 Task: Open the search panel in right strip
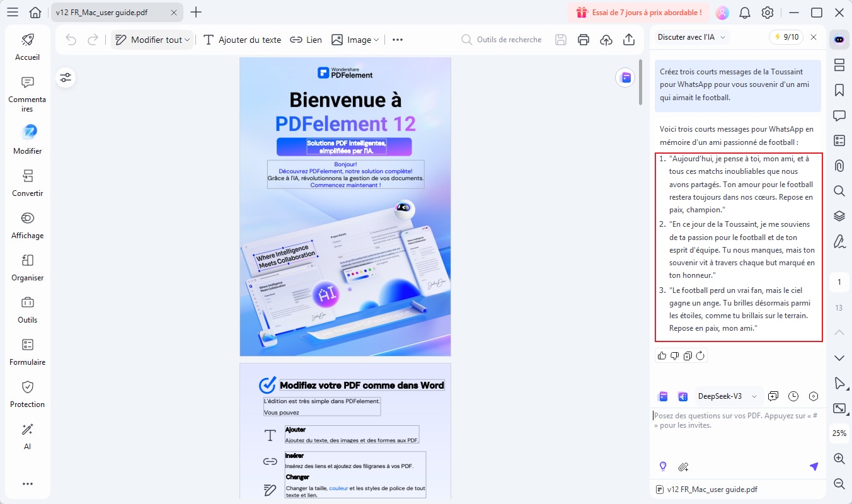point(839,191)
